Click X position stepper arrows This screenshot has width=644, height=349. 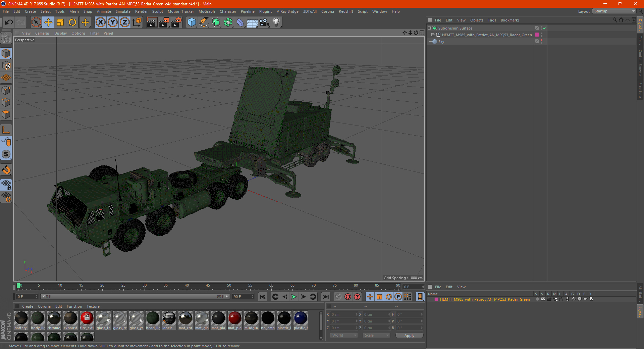[357, 314]
